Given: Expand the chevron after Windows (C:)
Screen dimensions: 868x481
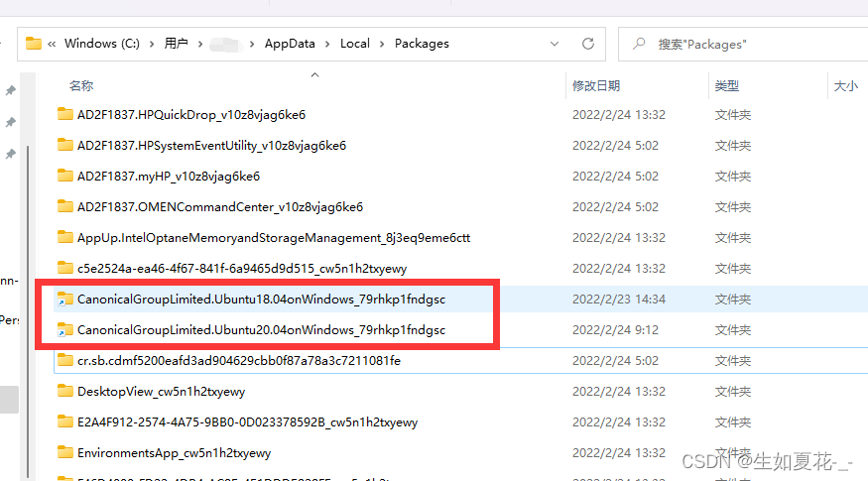Looking at the screenshot, I should (152, 44).
